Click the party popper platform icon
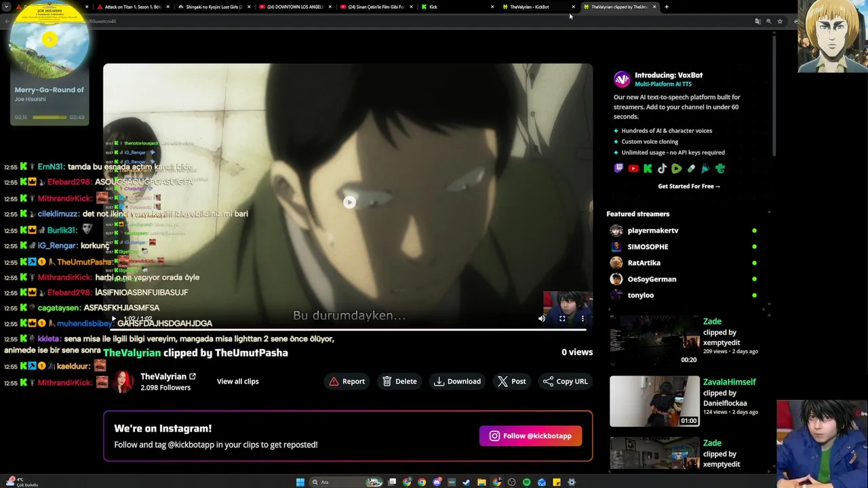The image size is (868, 488). tap(705, 169)
